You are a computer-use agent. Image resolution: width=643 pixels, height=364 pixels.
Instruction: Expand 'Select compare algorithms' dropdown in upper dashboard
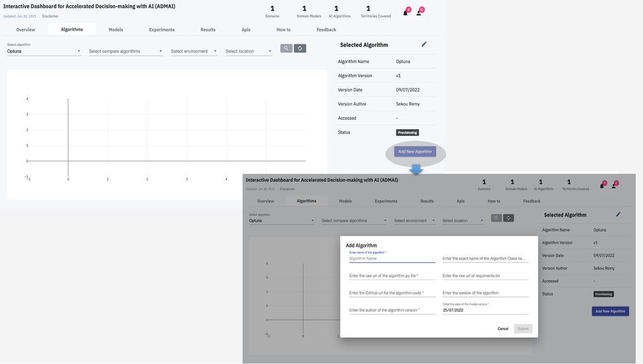pyautogui.click(x=126, y=51)
